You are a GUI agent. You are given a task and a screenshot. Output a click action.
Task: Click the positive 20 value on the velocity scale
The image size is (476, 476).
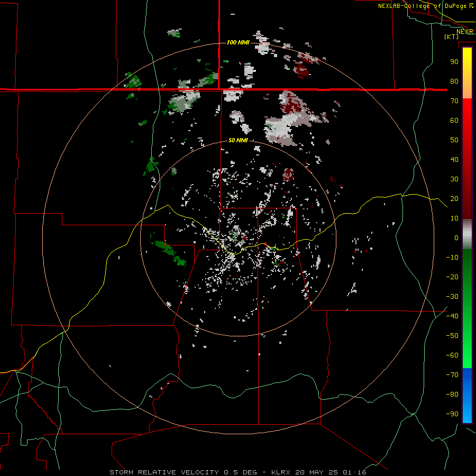point(454,198)
